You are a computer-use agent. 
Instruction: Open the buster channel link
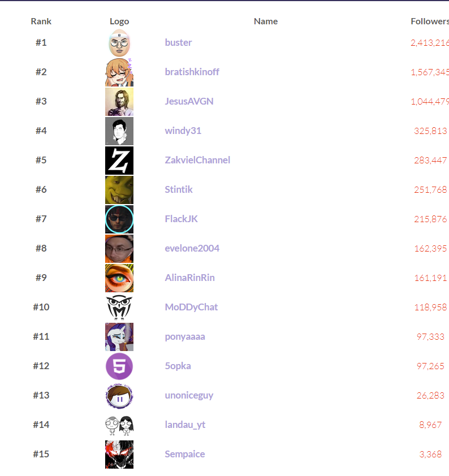coord(178,42)
